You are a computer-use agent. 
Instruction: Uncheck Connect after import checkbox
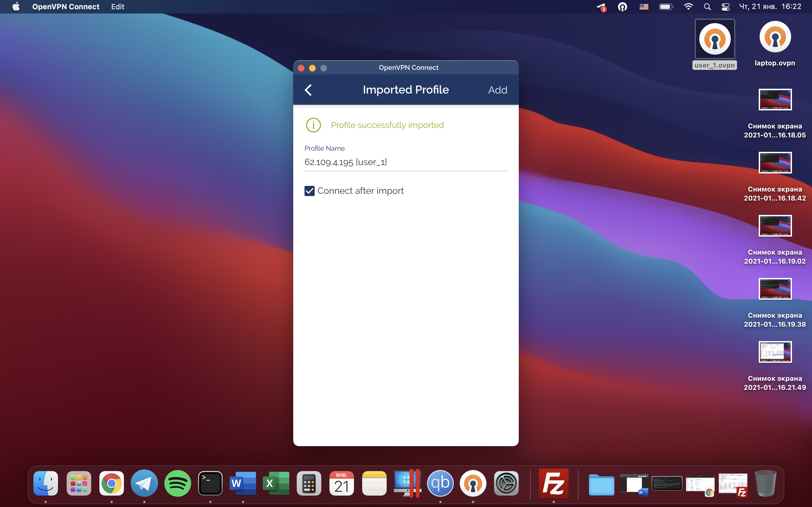(309, 191)
